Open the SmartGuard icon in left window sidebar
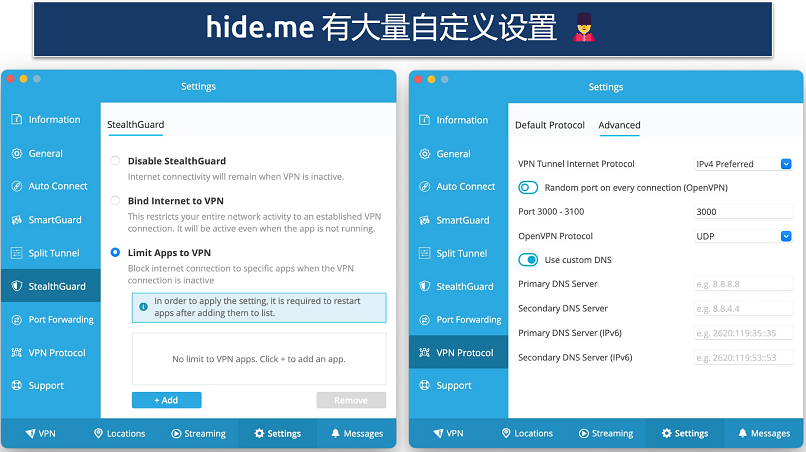The image size is (806, 452). [16, 220]
